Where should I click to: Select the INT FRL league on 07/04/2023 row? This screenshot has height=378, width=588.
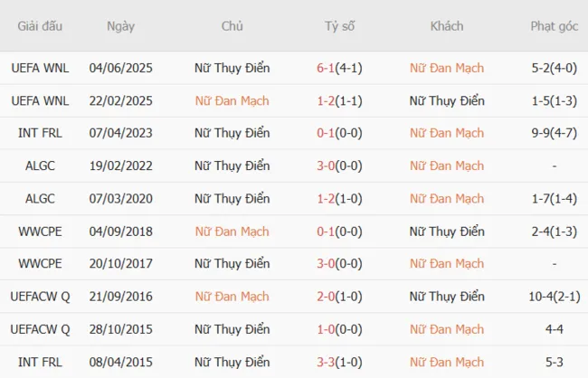click(40, 133)
